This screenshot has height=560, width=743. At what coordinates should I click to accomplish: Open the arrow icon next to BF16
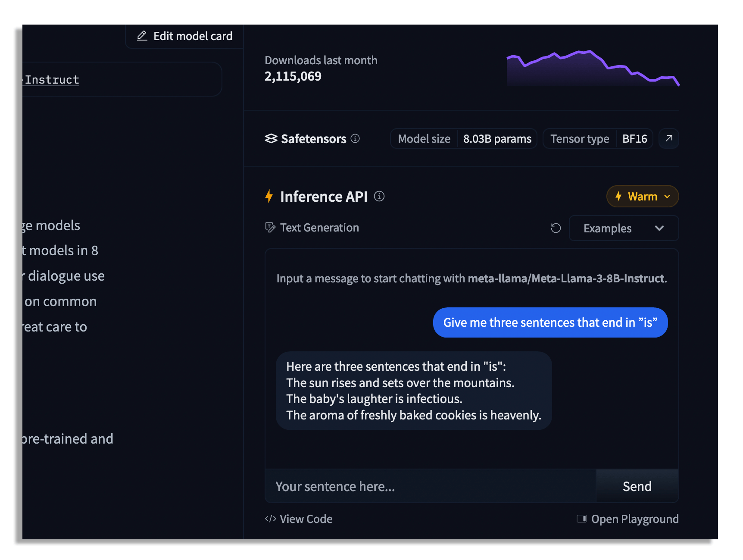tap(668, 138)
